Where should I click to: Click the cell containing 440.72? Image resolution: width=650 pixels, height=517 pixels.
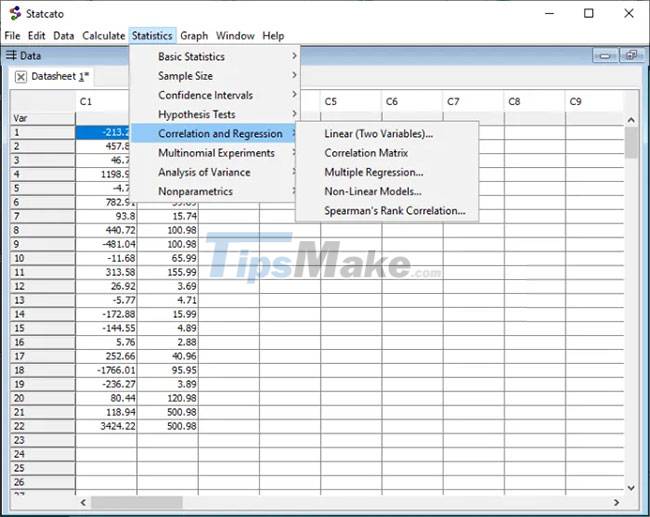click(106, 230)
